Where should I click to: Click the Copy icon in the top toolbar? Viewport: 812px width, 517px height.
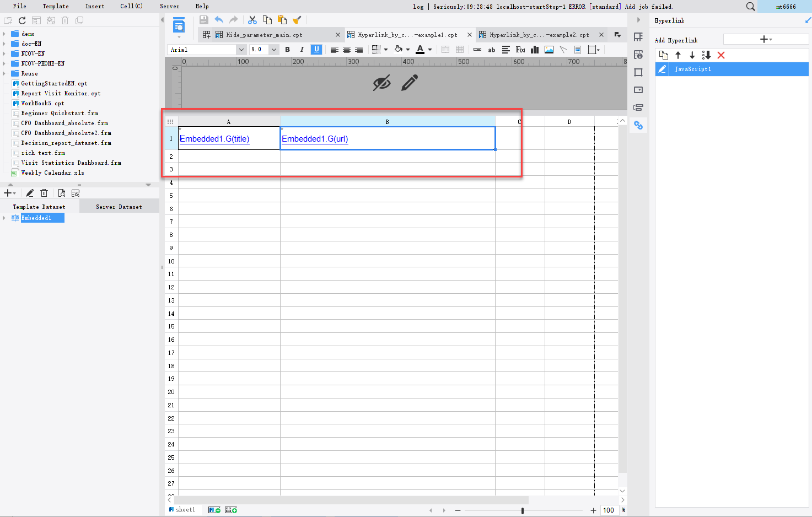click(267, 20)
